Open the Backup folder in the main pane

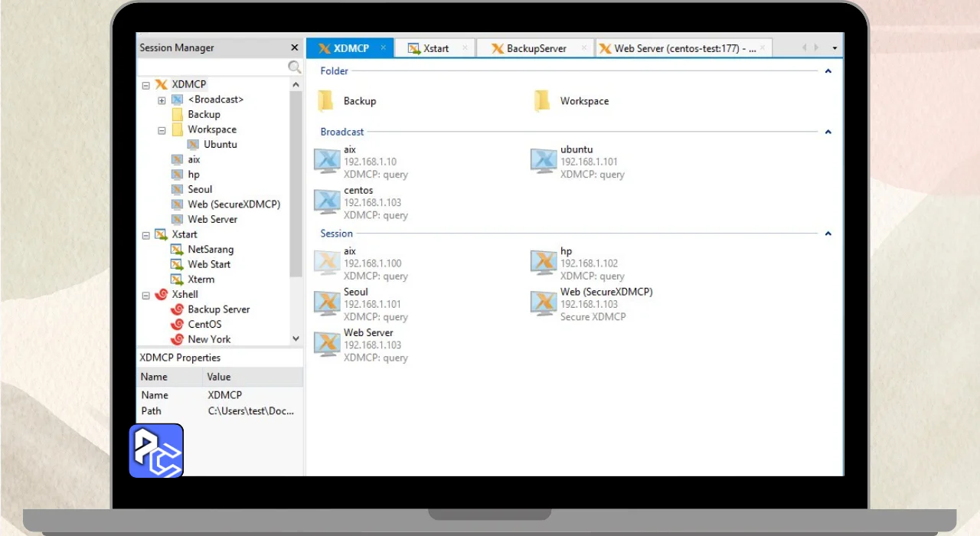pos(326,101)
